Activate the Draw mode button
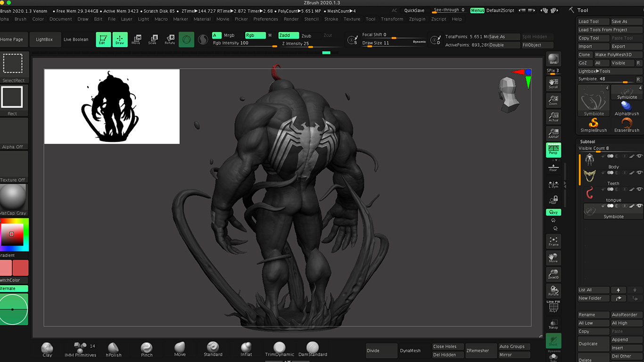This screenshot has height=362, width=644. pos(120,40)
